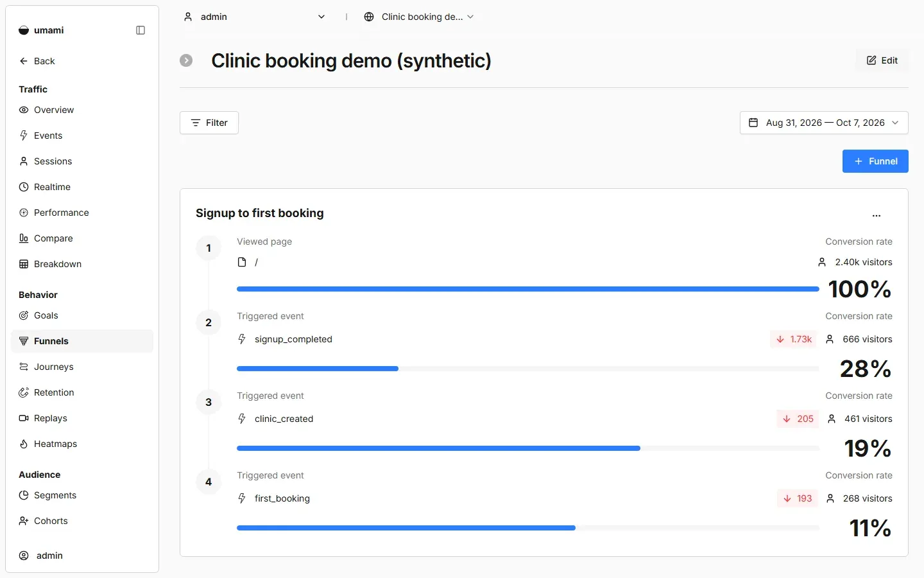
Task: Click the 1.73k drop-off badge
Action: [x=794, y=339]
